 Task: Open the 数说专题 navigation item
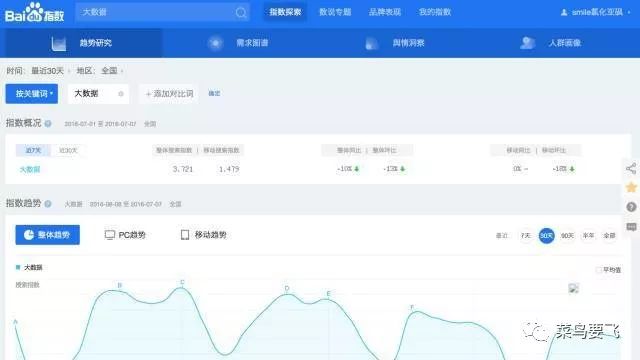pyautogui.click(x=335, y=12)
